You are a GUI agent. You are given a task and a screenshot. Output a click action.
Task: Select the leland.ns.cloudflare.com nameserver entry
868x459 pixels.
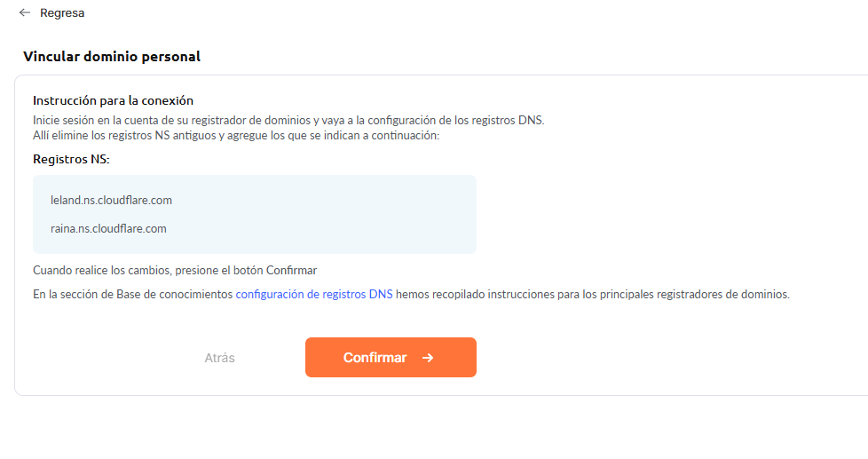[111, 200]
